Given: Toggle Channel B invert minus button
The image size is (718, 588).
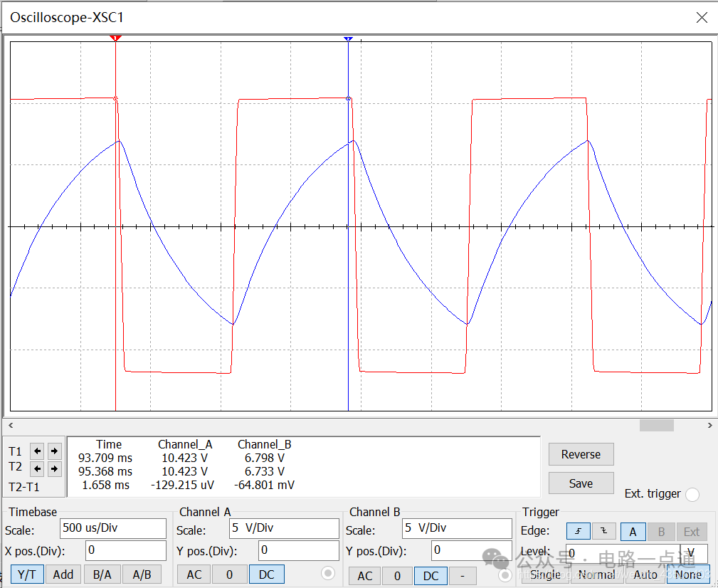Looking at the screenshot, I should point(463,576).
